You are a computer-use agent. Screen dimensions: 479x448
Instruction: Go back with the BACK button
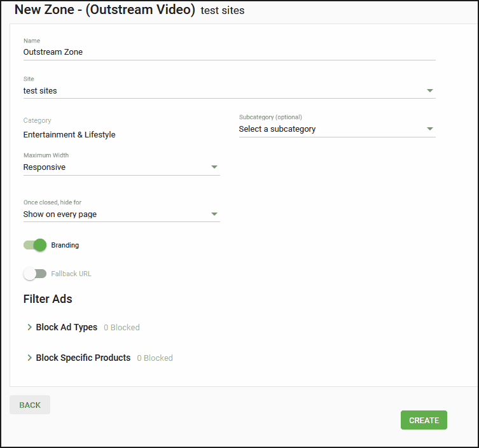point(30,405)
